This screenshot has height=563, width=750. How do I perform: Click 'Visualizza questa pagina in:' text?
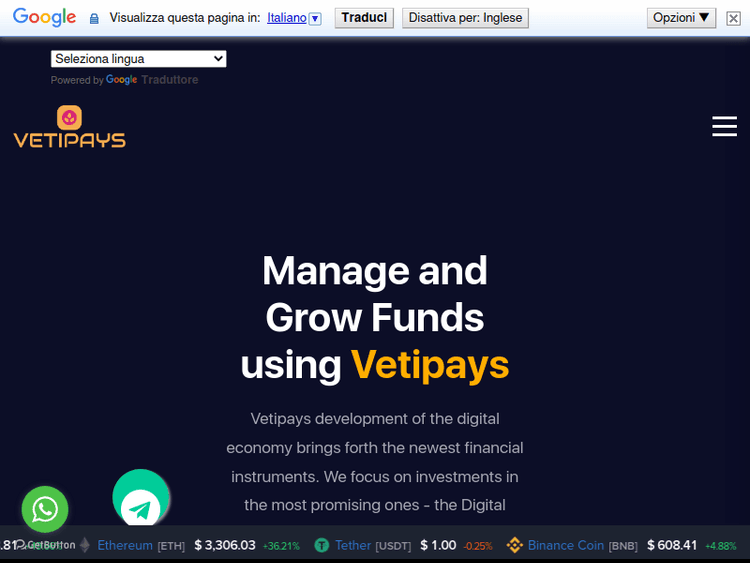(x=185, y=18)
